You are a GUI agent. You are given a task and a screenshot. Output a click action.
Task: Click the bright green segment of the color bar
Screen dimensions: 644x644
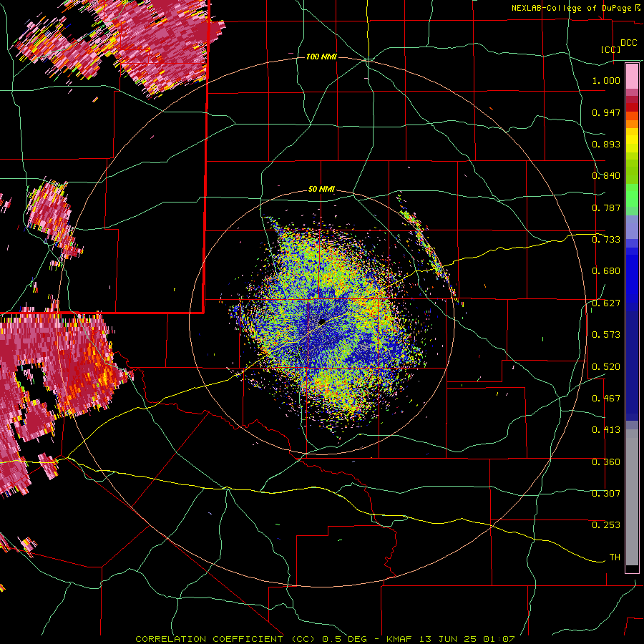click(x=632, y=195)
